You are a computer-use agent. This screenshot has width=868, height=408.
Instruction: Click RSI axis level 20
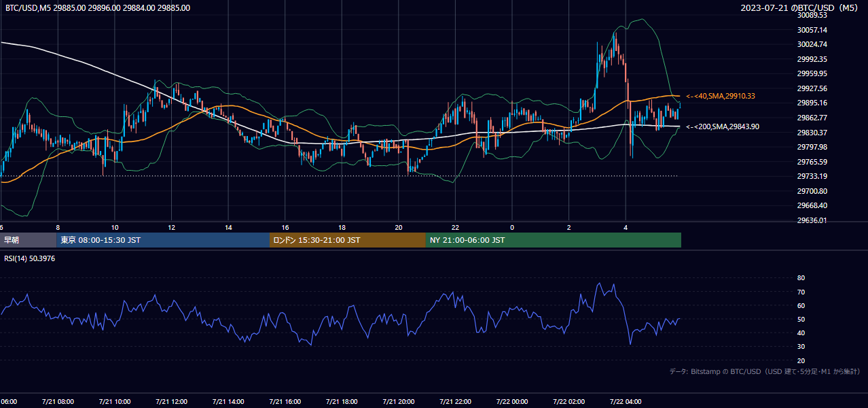coord(801,360)
